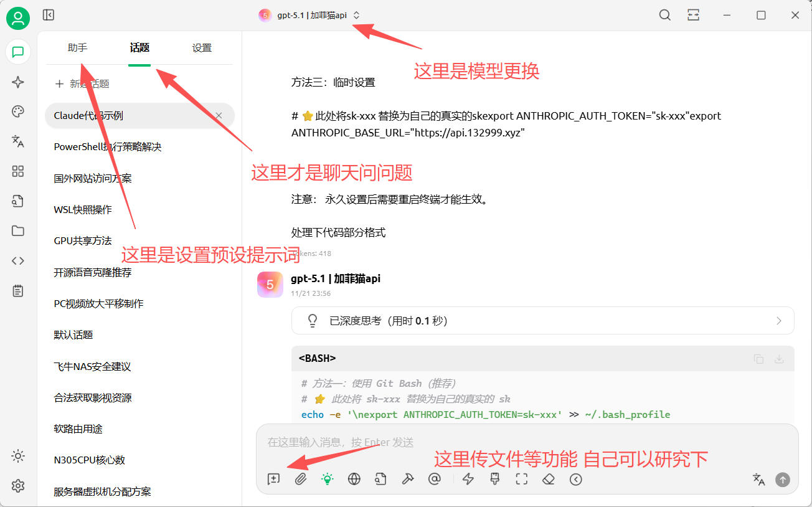
Task: Download the BASH code snippet
Action: pyautogui.click(x=779, y=359)
